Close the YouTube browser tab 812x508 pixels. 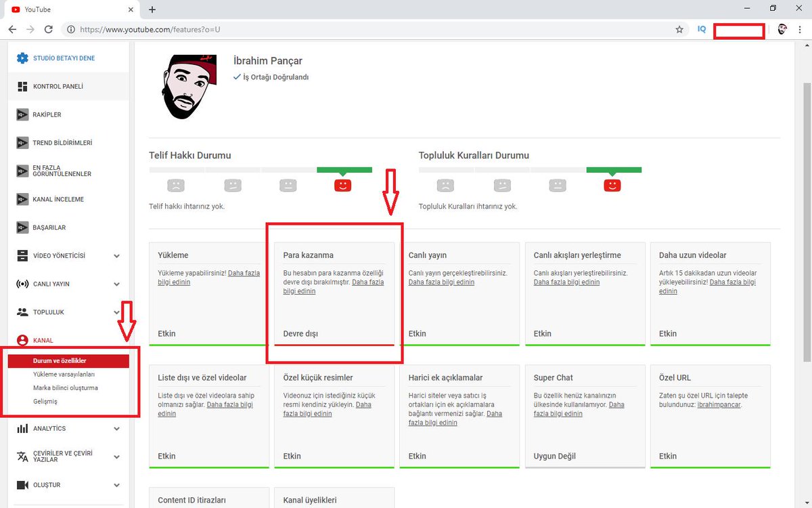129,9
